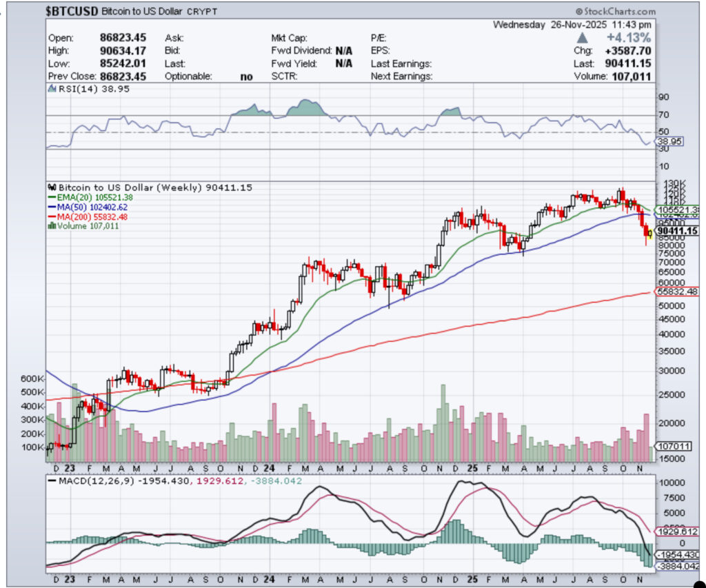Click the +4.13% change percentage
Image resolution: width=706 pixels, height=588 pixels.
[x=630, y=38]
